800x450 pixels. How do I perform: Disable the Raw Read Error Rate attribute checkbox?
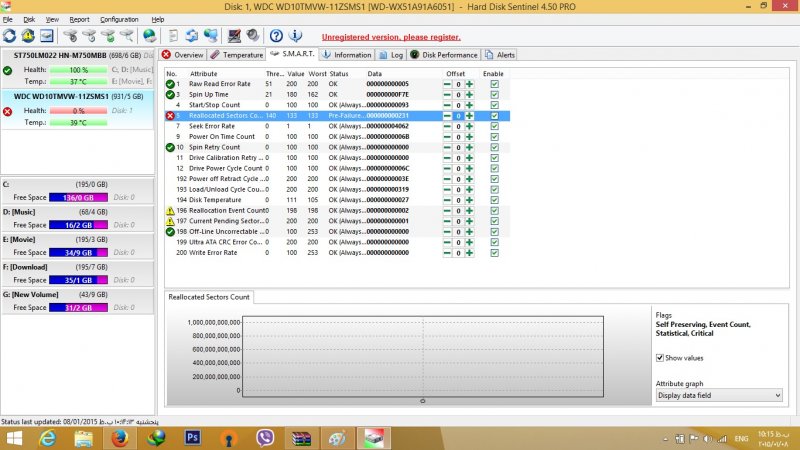(494, 84)
